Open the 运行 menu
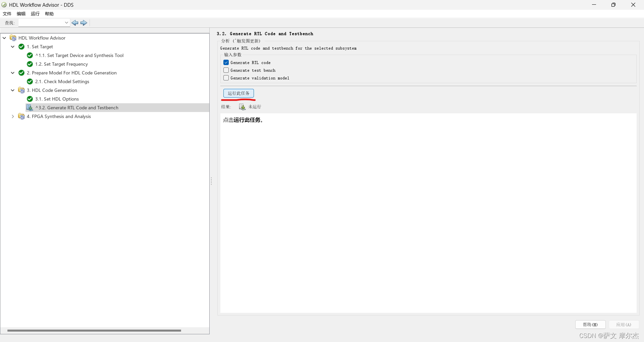Screen dimensions: 644x342 click(35, 14)
